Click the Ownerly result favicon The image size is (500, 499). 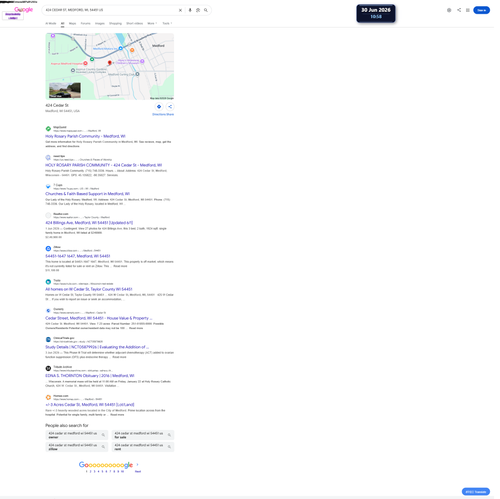point(48,311)
